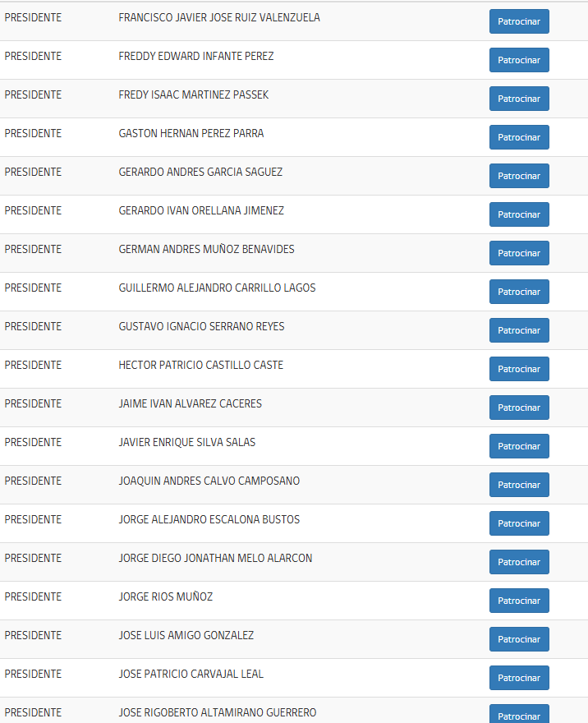Click PRESIDENTE label in Gerardo Ivan Orellana row
Viewport: 588px width, 723px height.
click(33, 210)
